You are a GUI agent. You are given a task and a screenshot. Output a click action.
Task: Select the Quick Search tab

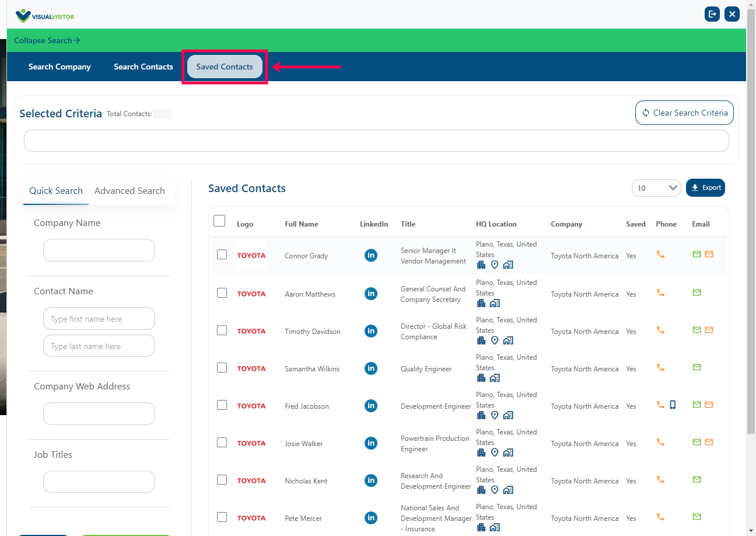[56, 191]
